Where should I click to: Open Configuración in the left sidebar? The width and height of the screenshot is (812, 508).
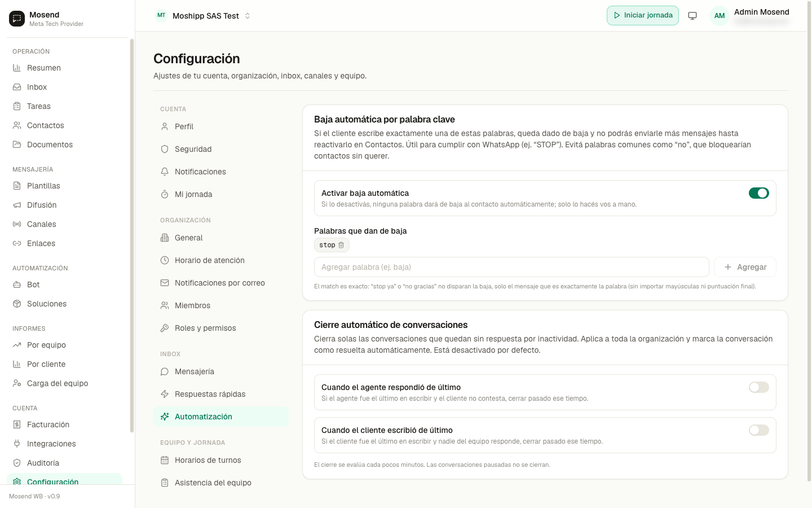(64, 480)
